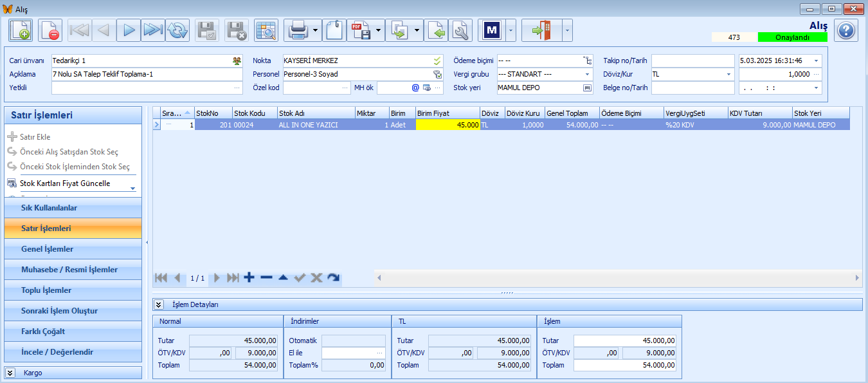Click the blue M icon in toolbar
868x383 pixels.
pos(492,30)
